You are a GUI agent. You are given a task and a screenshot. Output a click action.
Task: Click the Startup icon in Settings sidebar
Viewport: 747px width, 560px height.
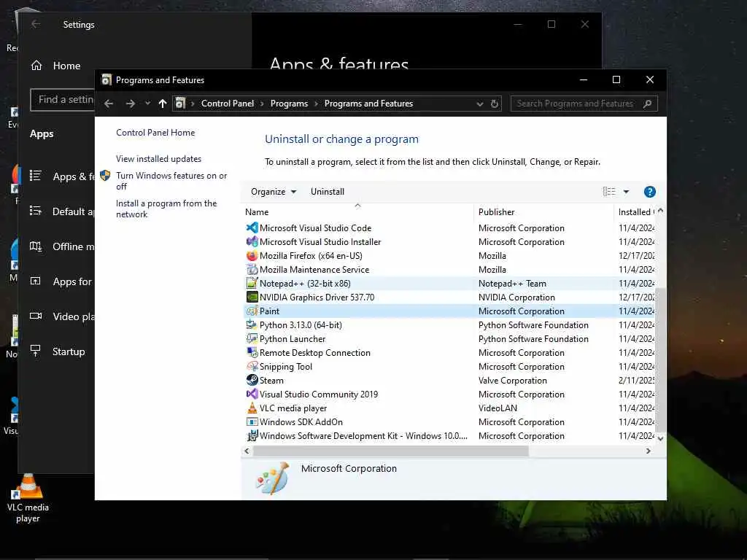pos(36,351)
